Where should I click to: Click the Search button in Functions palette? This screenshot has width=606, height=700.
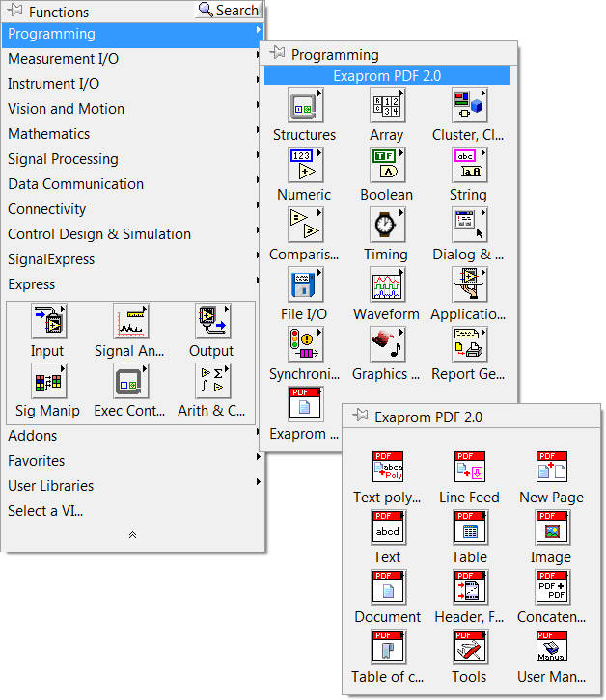(x=229, y=10)
